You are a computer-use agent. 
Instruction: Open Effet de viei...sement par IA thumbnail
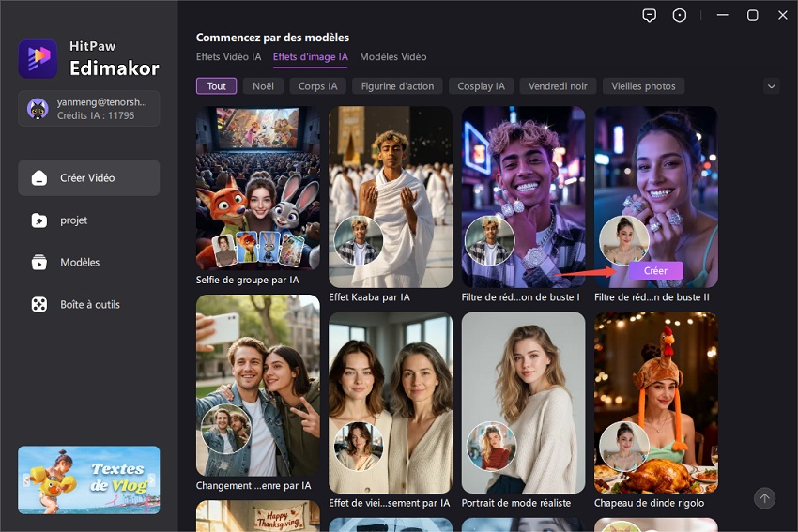pyautogui.click(x=391, y=403)
